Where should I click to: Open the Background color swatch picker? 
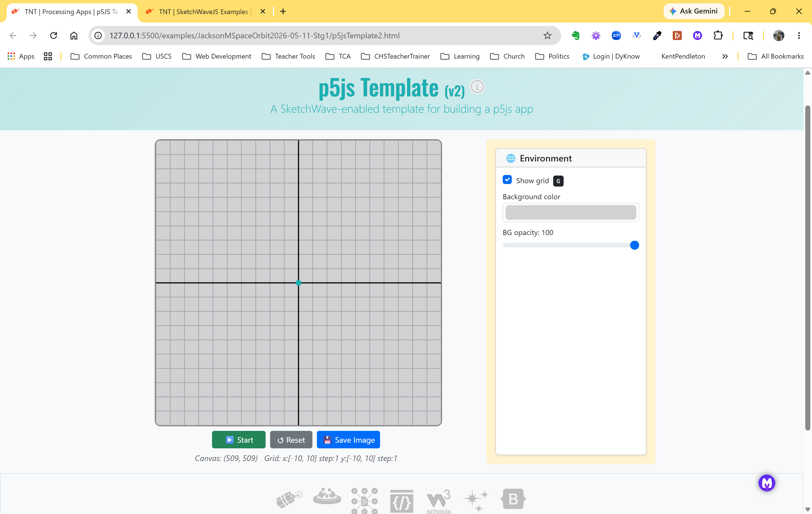point(571,212)
